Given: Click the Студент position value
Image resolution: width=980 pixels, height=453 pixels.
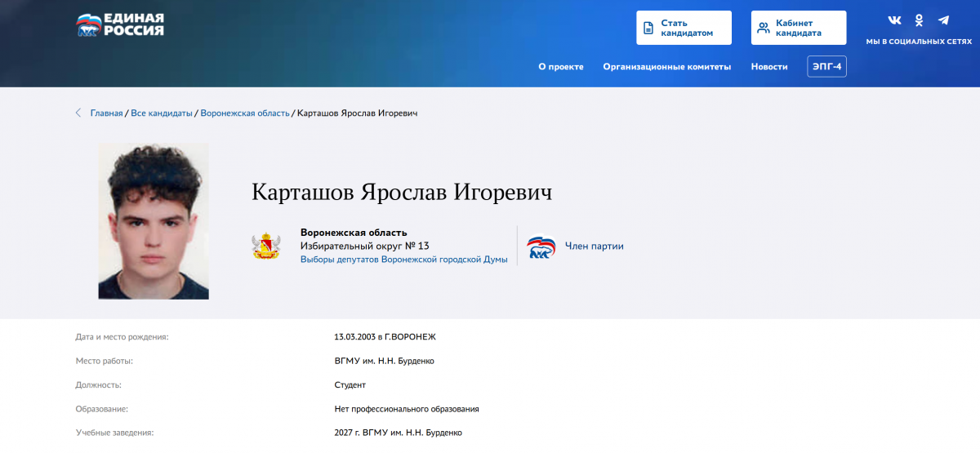Looking at the screenshot, I should click(350, 384).
